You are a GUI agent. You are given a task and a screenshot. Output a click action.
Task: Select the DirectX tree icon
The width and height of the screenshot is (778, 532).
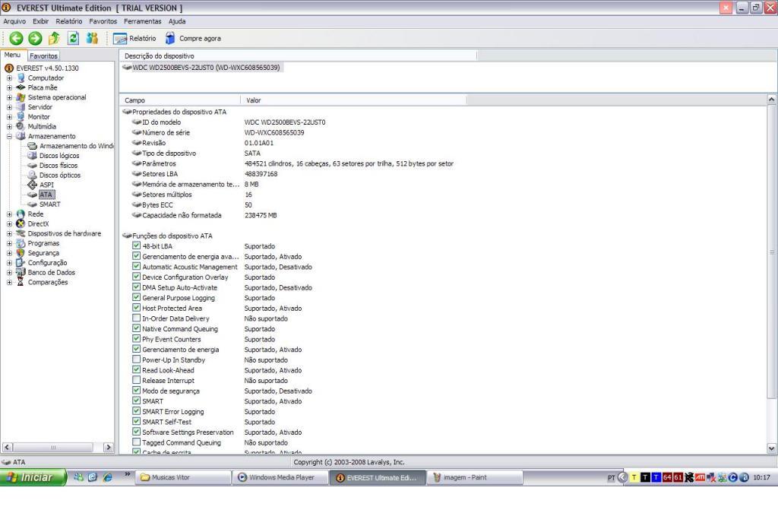point(21,223)
